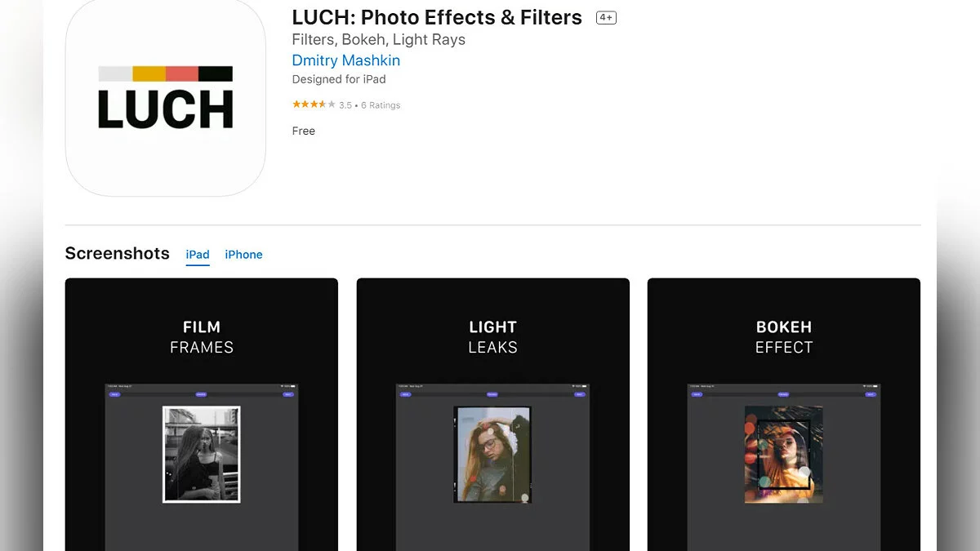Open the Light Leaks screenshot
This screenshot has width=980, height=551.
[493, 415]
